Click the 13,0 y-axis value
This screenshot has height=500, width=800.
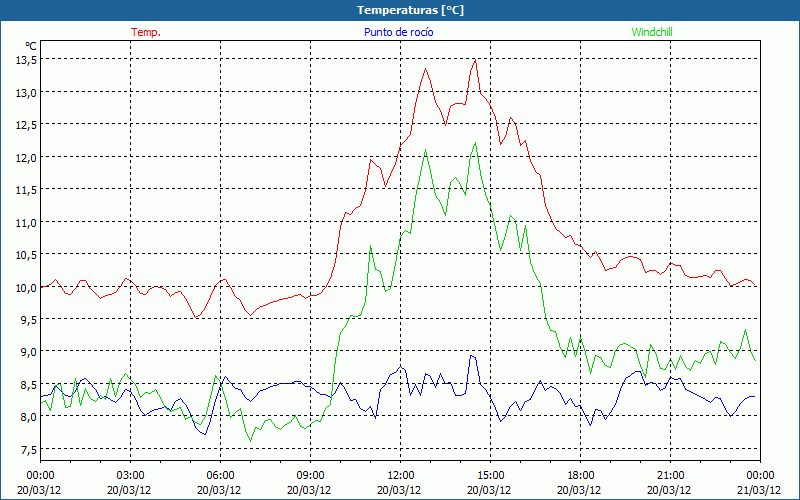27,92
